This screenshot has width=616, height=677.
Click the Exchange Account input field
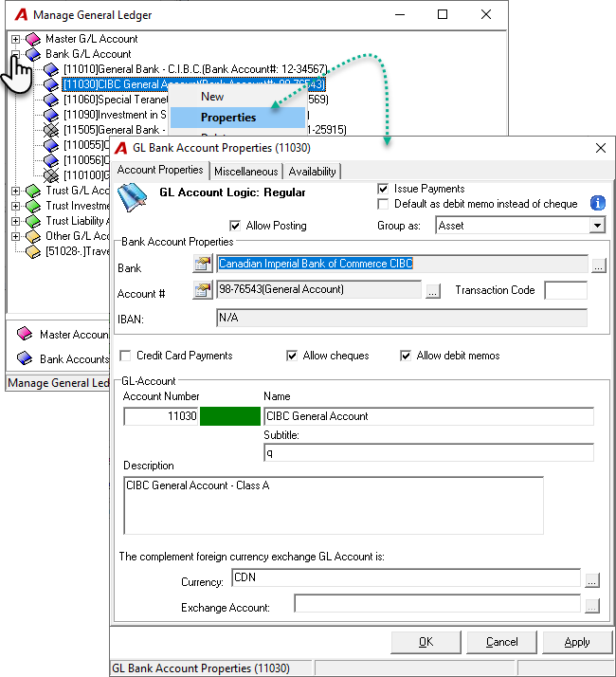437,603
